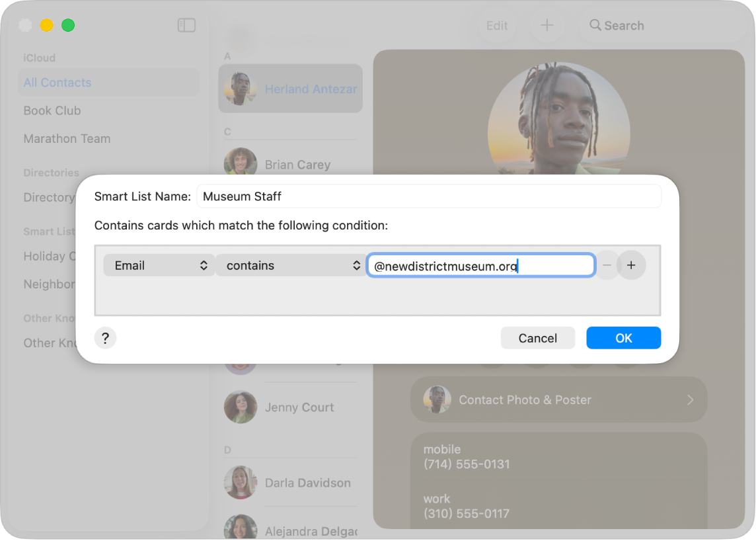
Task: Click the add contact plus icon in toolbar
Action: pos(547,25)
